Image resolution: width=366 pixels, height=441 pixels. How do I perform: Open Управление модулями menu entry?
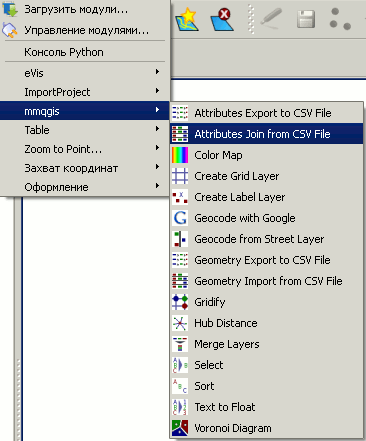85,30
